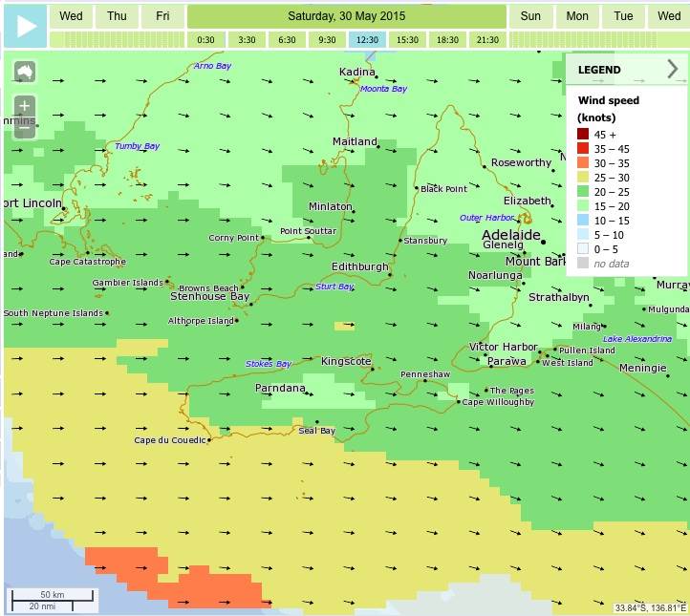This screenshot has height=616, width=690.
Task: Switch to the Thu forecast day
Action: tap(117, 16)
